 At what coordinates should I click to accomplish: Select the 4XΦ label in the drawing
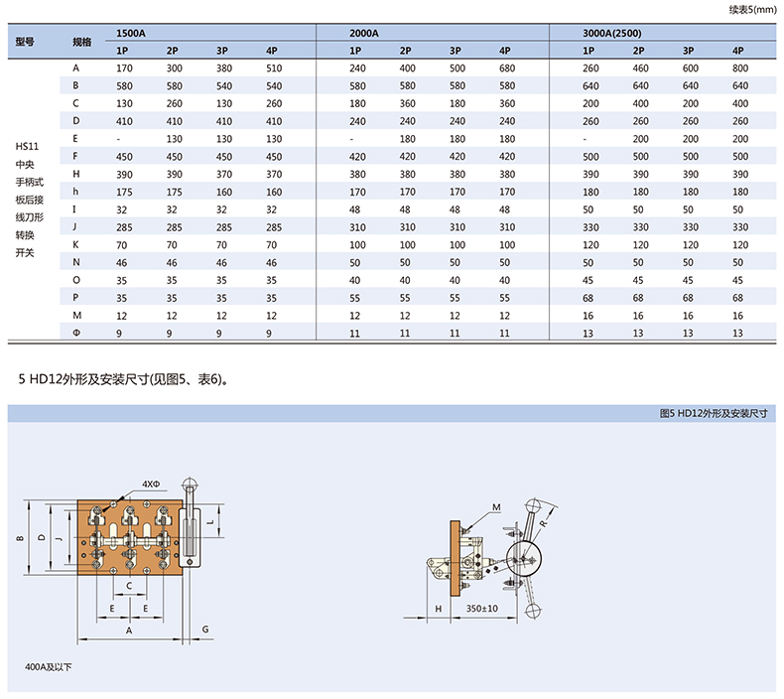click(x=151, y=484)
